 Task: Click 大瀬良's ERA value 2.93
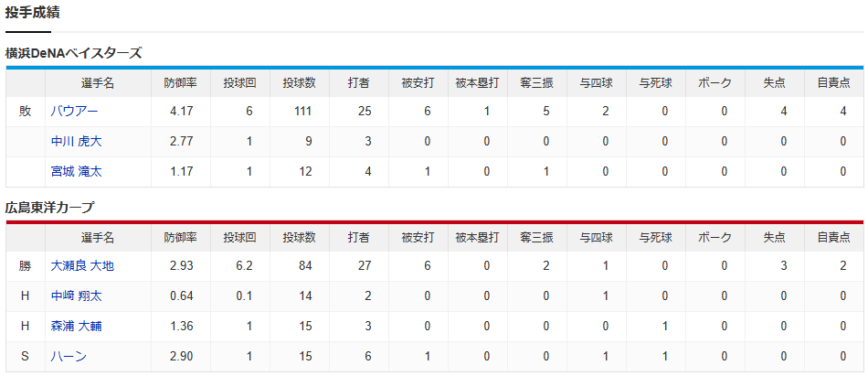click(x=182, y=266)
